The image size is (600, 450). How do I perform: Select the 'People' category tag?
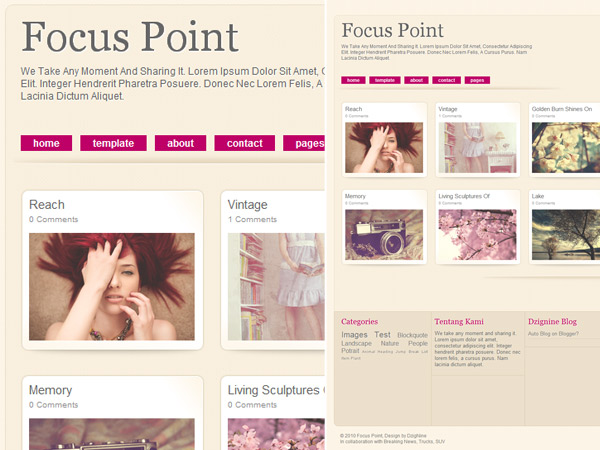coord(418,343)
